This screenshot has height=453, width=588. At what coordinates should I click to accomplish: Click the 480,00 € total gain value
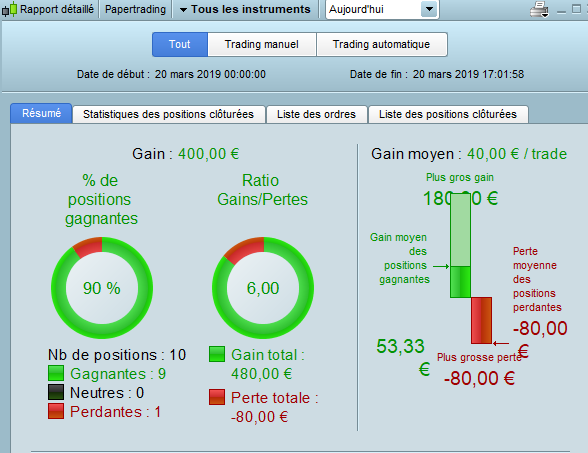[x=261, y=374]
